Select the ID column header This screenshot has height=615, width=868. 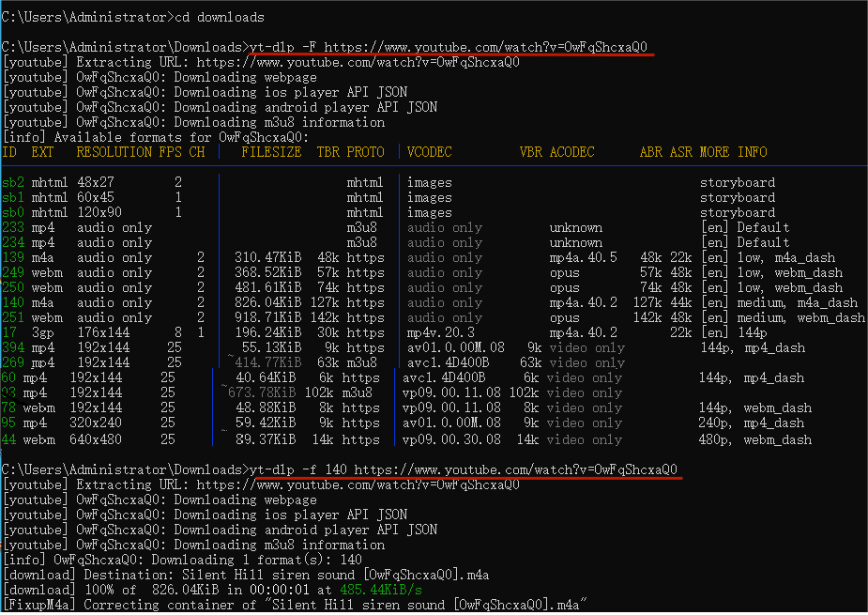point(9,152)
